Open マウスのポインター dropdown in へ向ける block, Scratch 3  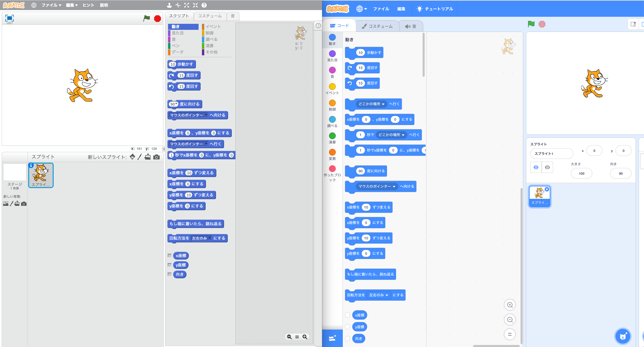point(377,186)
